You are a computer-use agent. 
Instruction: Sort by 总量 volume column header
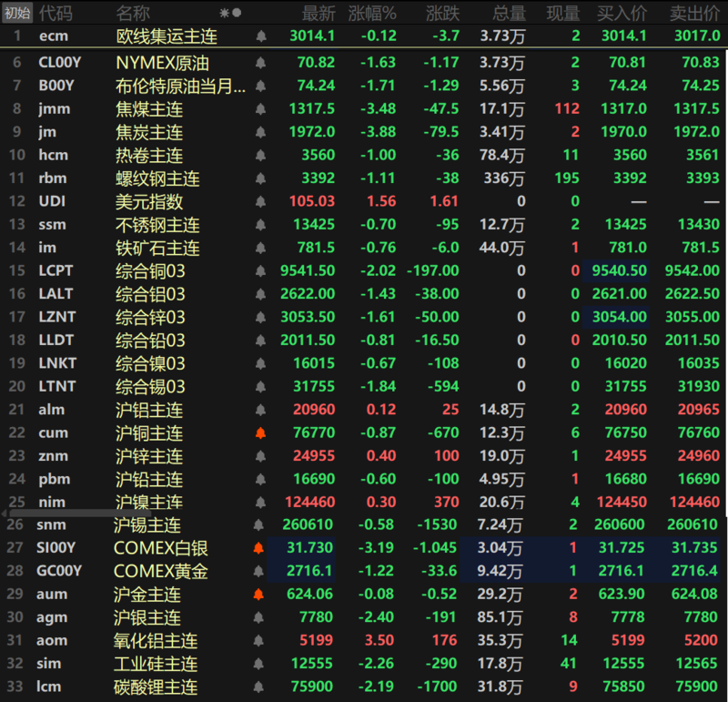tap(510, 14)
